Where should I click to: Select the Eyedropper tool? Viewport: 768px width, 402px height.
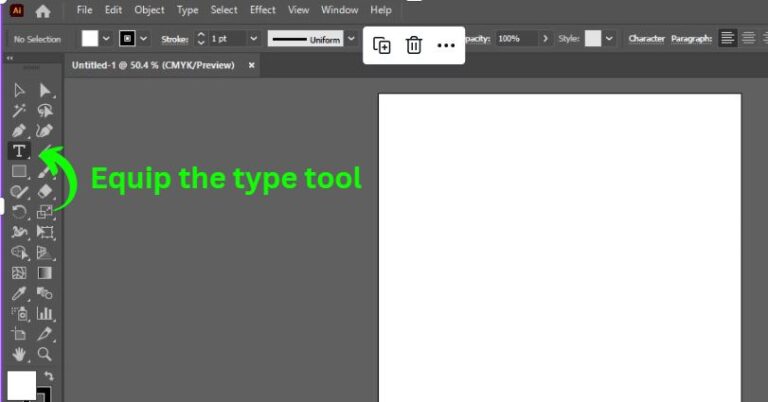(19, 293)
